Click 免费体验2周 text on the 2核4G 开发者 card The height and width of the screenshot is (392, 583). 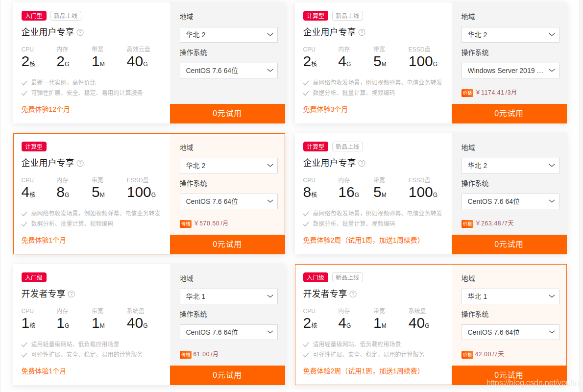pos(362,371)
